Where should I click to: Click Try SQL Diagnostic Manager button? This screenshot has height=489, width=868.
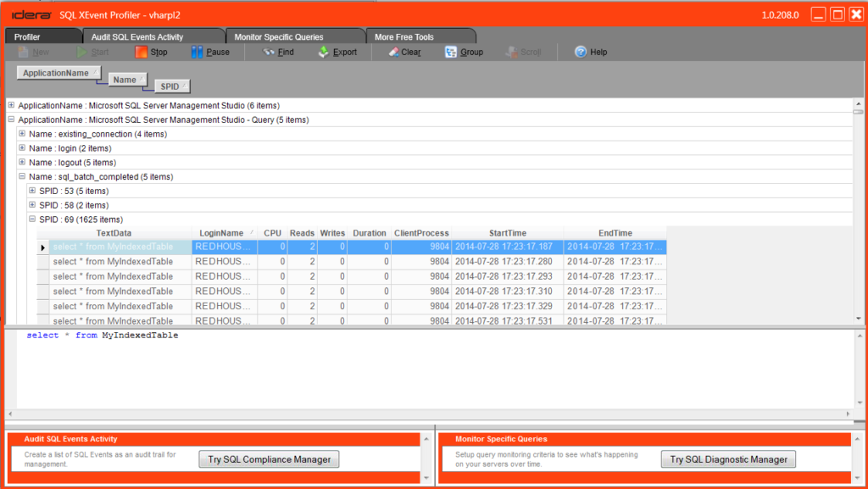tap(728, 459)
